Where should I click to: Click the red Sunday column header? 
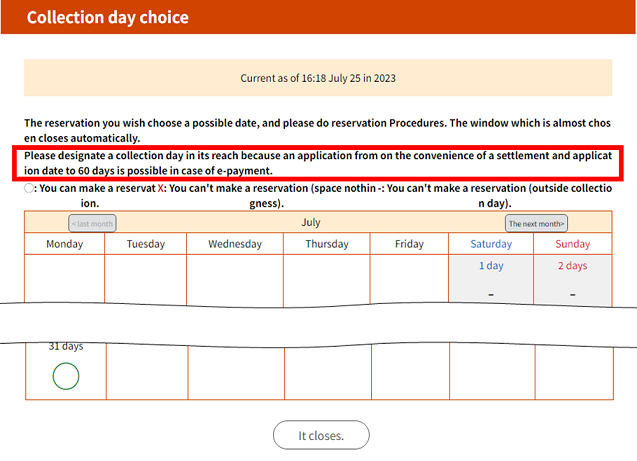573,244
